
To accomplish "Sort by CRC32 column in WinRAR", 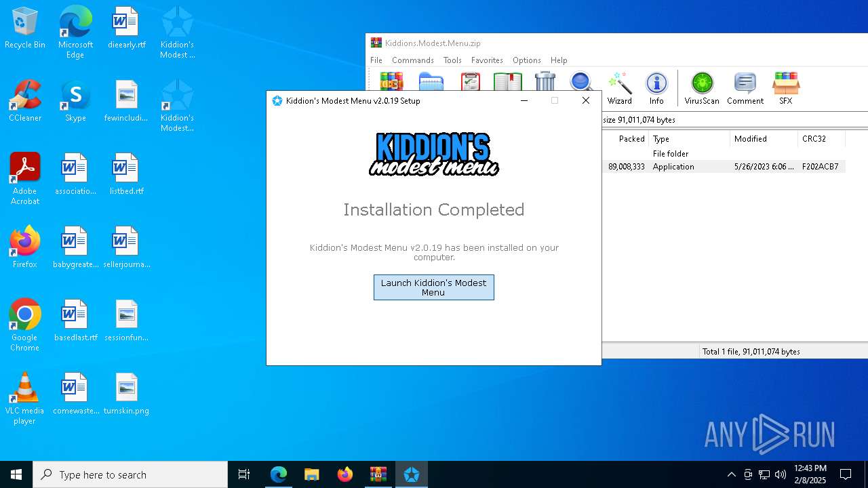I will click(822, 139).
